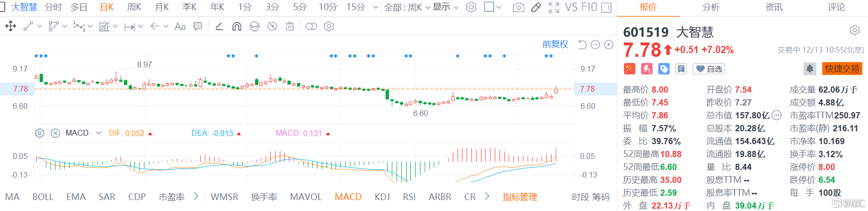Zoom in chart with plus icon
This screenshot has width=868, height=211.
tap(609, 44)
